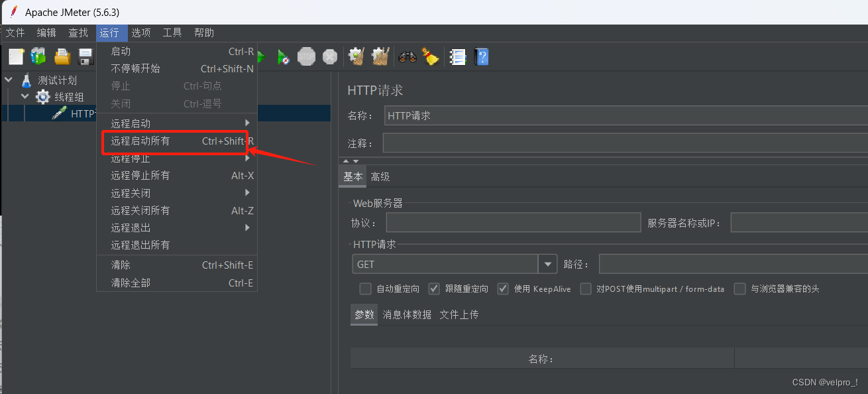This screenshot has height=394, width=868.
Task: Collapse the 测试计划 tree node
Action: point(8,80)
